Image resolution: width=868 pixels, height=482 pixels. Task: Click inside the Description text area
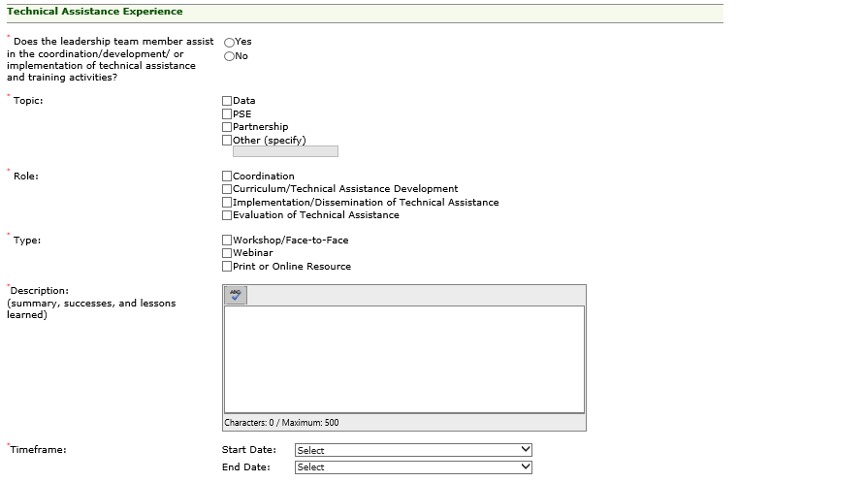pos(404,359)
